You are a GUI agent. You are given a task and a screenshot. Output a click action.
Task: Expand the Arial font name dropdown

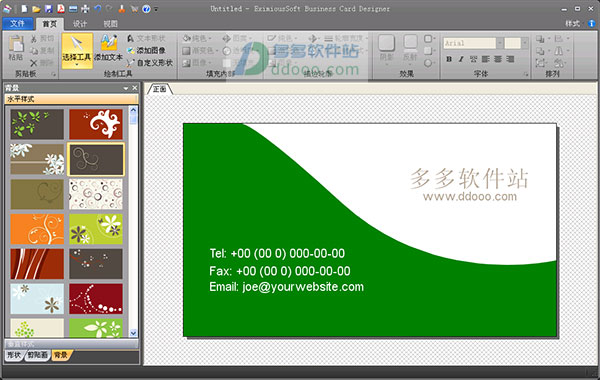coord(500,43)
